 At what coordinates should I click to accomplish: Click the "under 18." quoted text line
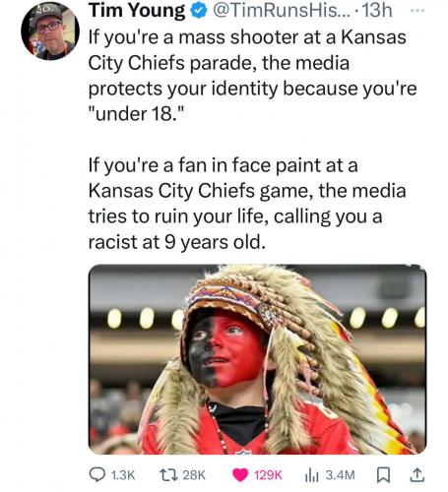(x=135, y=114)
